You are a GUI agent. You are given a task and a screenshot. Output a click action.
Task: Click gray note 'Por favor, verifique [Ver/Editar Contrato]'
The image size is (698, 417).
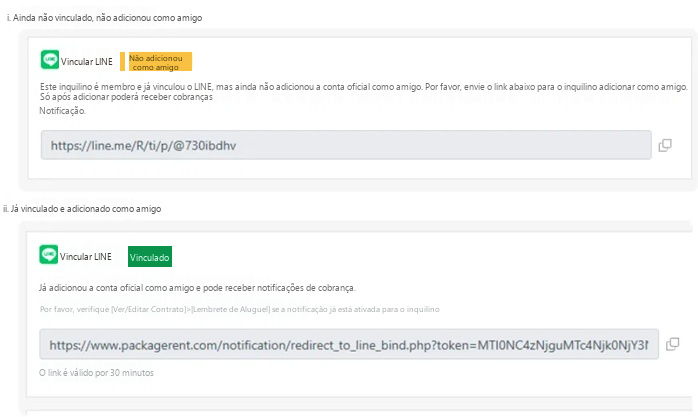point(112,309)
